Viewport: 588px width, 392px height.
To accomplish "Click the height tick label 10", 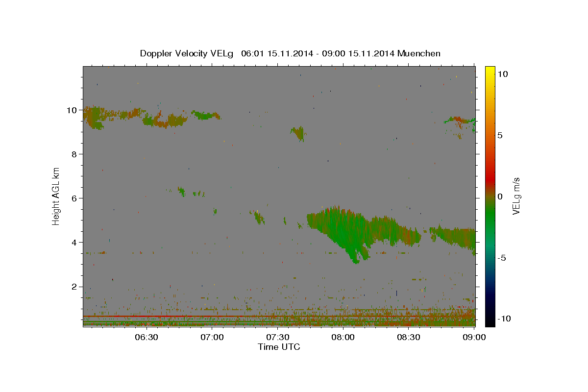I will (73, 110).
